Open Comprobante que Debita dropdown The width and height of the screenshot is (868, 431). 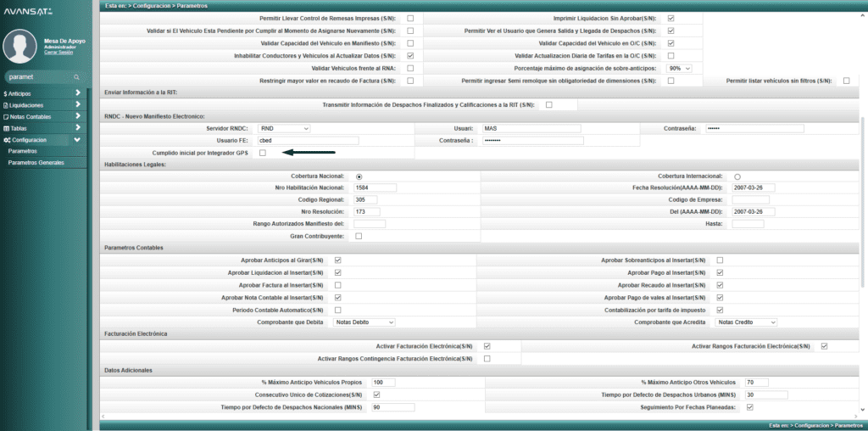[x=364, y=322]
